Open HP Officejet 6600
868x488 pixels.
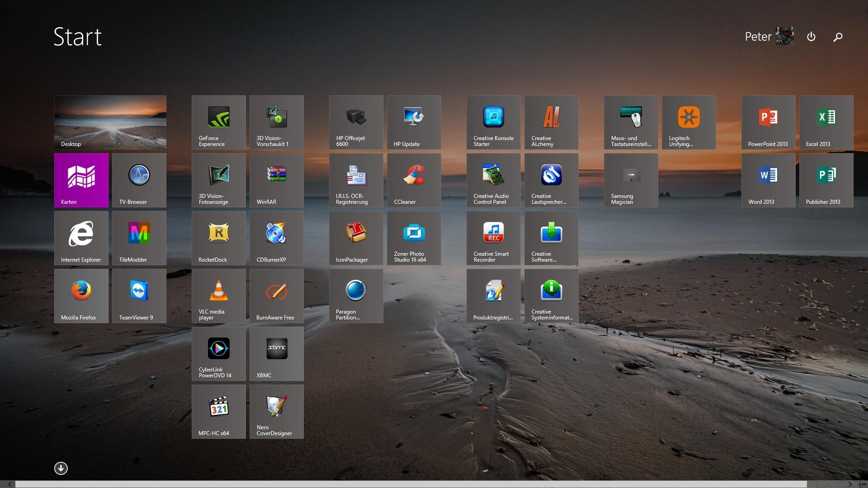point(356,122)
